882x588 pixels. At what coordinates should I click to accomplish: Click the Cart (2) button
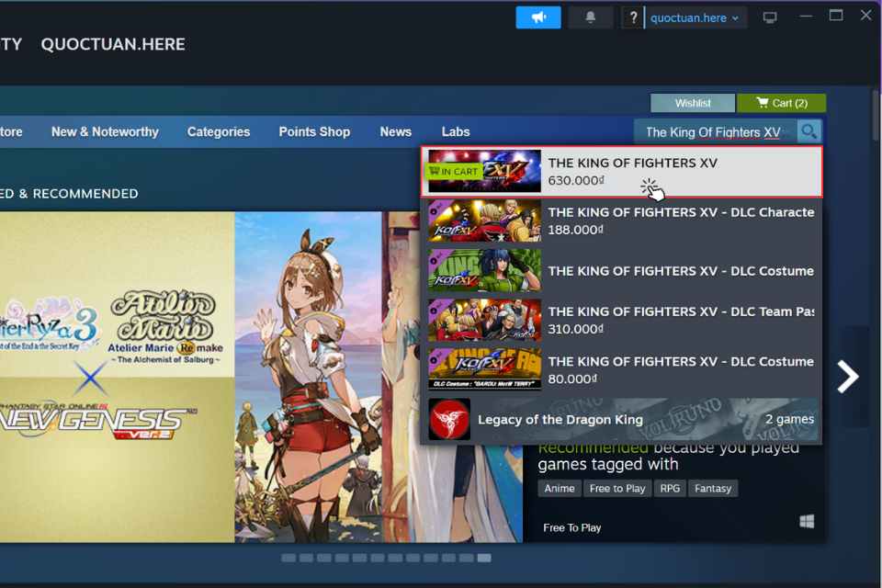(781, 103)
